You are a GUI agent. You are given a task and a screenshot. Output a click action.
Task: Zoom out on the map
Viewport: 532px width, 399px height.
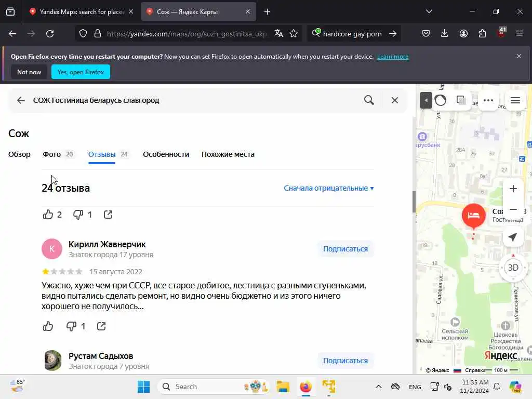pyautogui.click(x=513, y=210)
